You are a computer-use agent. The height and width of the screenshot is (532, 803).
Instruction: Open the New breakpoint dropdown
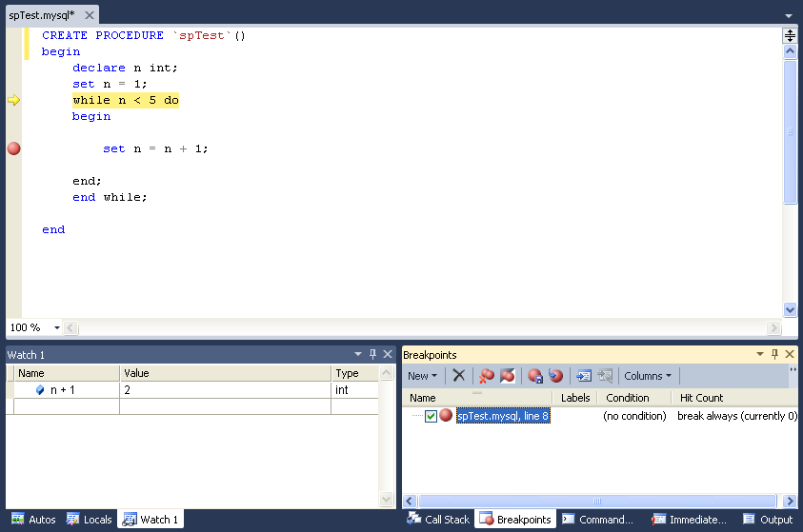click(x=423, y=376)
